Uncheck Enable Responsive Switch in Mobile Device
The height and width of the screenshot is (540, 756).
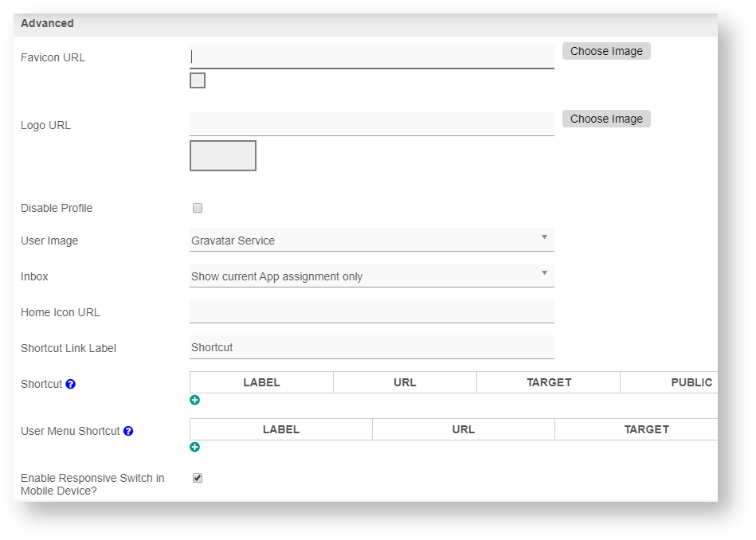pos(198,478)
